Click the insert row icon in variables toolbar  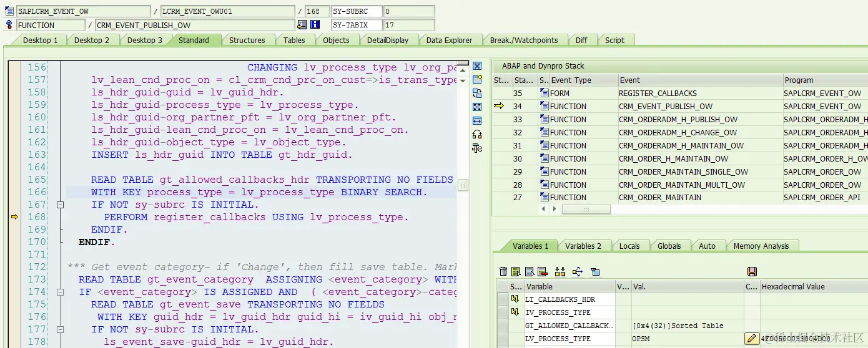click(x=516, y=271)
